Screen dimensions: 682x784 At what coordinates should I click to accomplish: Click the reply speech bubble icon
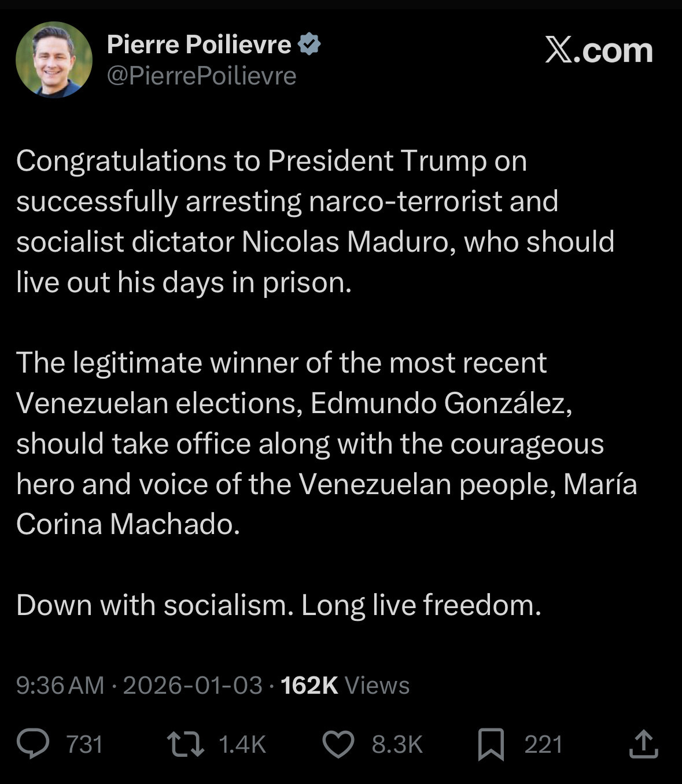(x=33, y=744)
